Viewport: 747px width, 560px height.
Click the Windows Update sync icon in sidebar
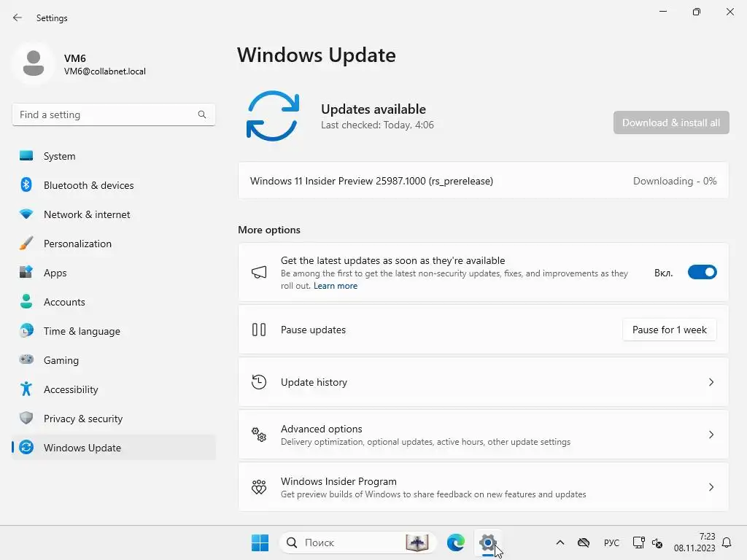point(26,447)
